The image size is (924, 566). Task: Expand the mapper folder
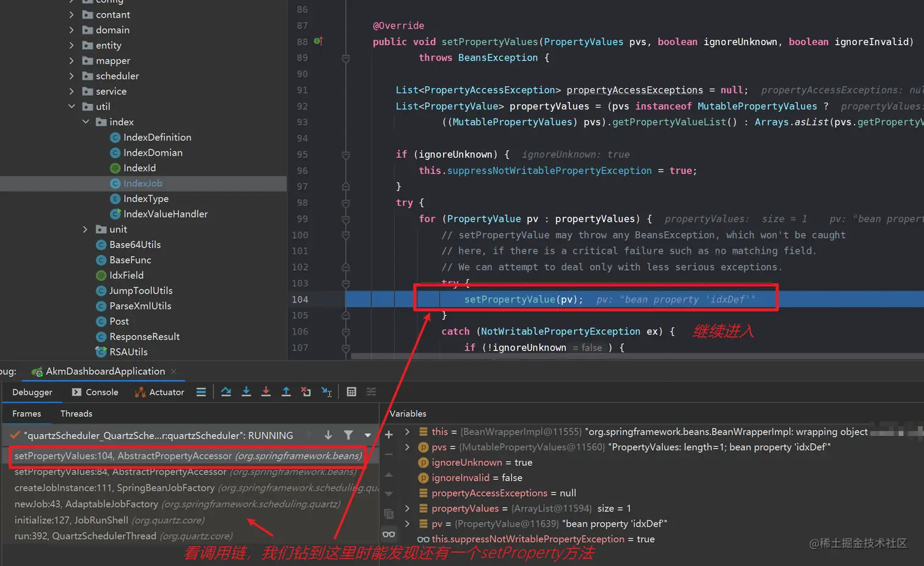click(71, 60)
